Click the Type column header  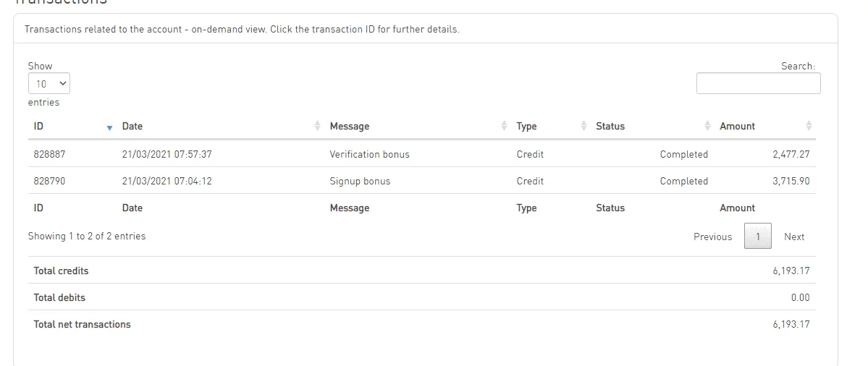526,126
